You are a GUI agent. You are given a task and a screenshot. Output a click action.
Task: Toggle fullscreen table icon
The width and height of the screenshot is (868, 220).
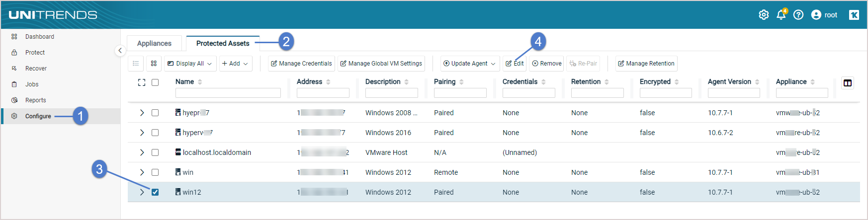coord(142,82)
